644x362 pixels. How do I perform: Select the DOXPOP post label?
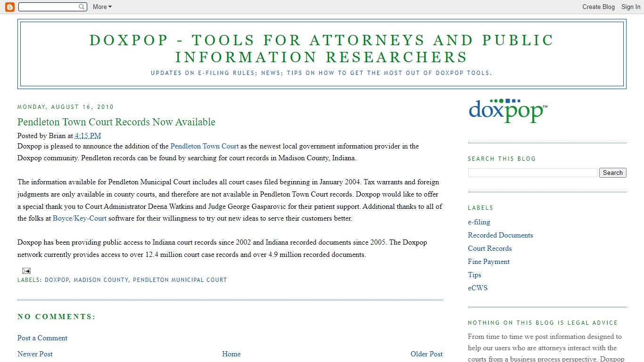tap(57, 280)
